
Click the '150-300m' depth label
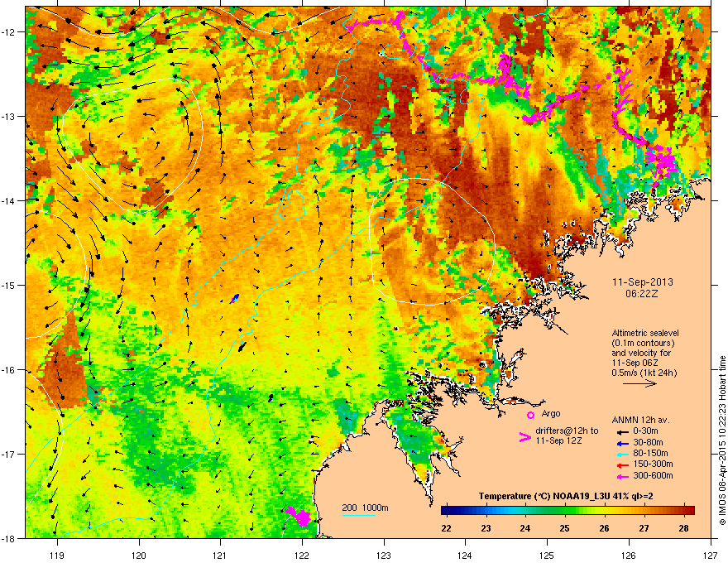click(x=654, y=464)
